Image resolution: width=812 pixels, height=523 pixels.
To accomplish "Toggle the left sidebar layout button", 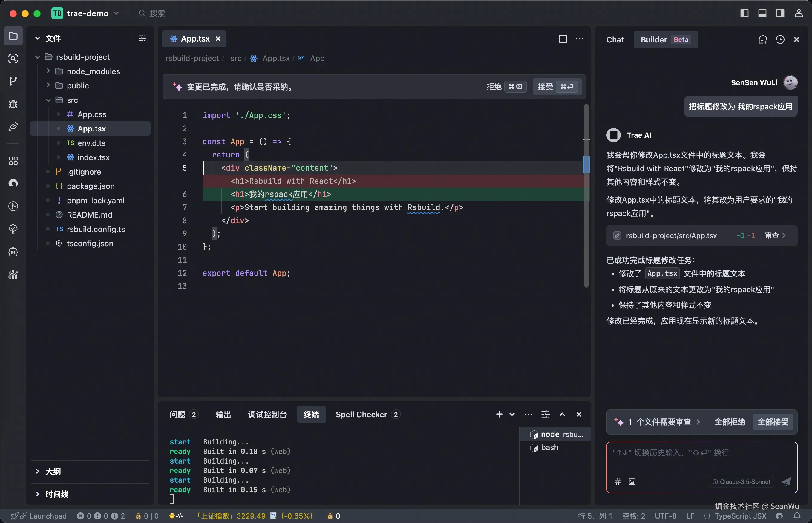I will [x=744, y=13].
